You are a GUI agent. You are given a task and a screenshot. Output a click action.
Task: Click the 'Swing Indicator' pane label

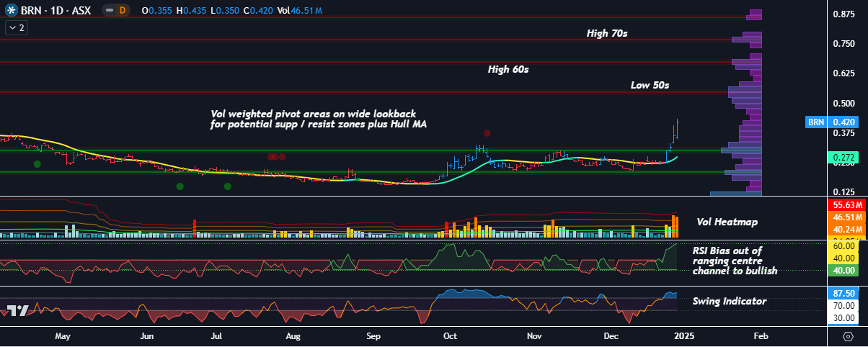729,301
